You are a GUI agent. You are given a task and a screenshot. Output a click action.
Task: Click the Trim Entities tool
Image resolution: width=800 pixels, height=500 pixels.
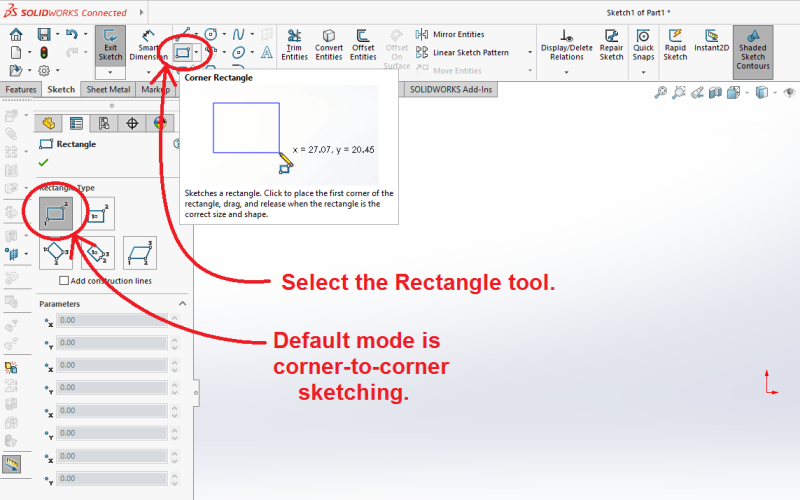click(x=294, y=44)
